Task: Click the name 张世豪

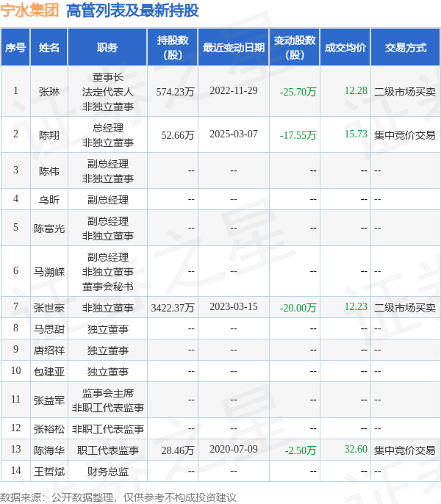Action: pos(49,308)
